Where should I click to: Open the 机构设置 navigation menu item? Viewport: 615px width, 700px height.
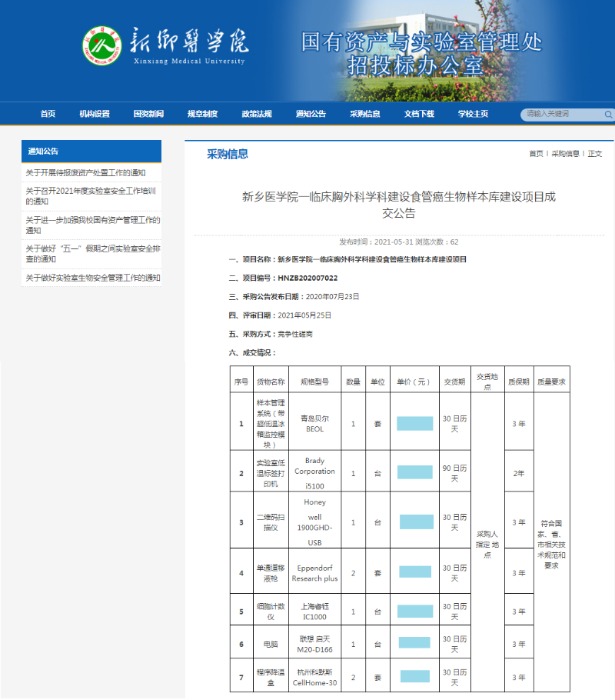94,113
